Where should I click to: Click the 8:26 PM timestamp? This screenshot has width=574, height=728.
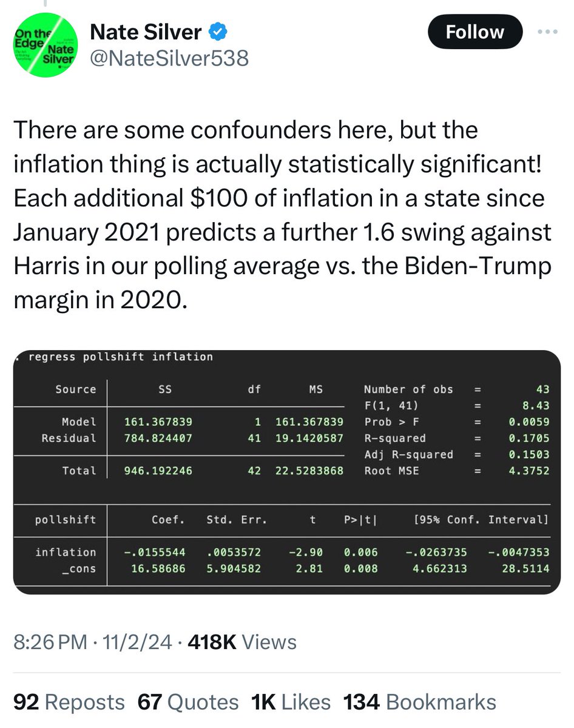point(50,642)
